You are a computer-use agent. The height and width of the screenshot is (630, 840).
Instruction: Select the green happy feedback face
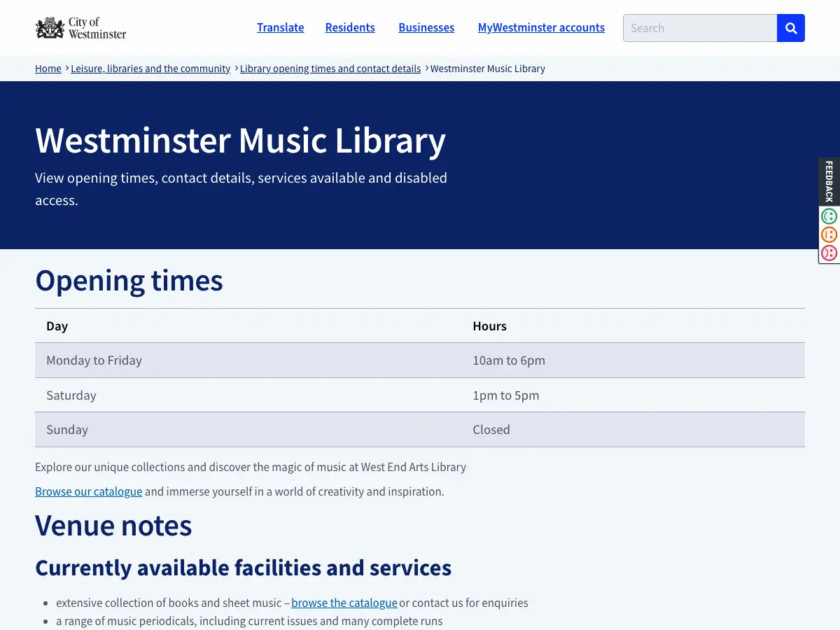click(829, 216)
